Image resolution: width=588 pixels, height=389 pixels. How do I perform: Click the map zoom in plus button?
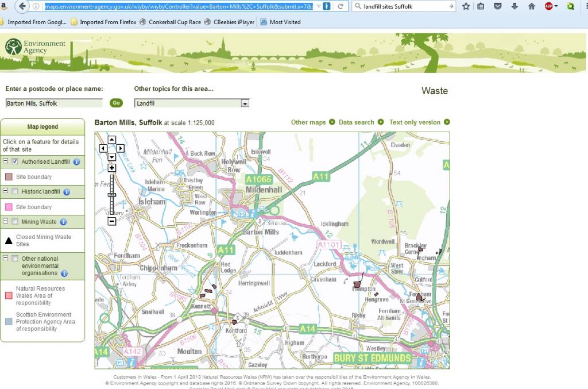(x=112, y=168)
